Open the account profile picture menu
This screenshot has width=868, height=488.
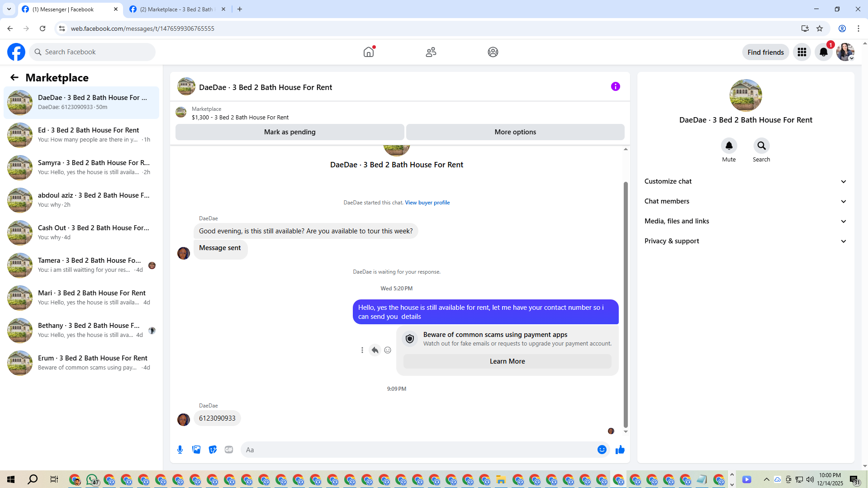[845, 52]
